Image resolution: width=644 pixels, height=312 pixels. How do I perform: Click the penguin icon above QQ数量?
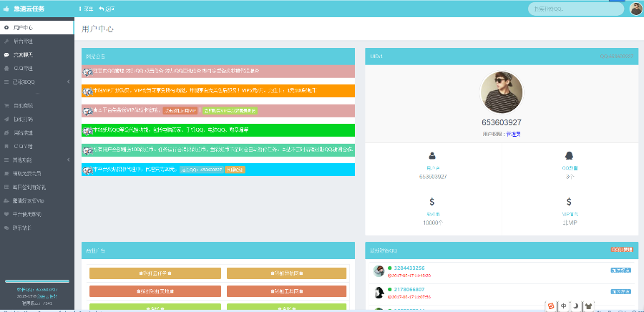pyautogui.click(x=569, y=155)
